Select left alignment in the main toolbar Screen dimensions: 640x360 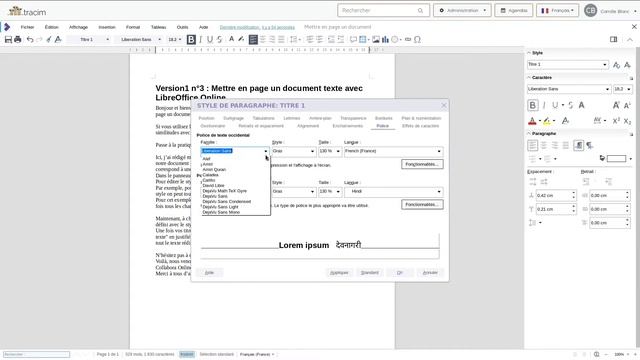(253, 40)
